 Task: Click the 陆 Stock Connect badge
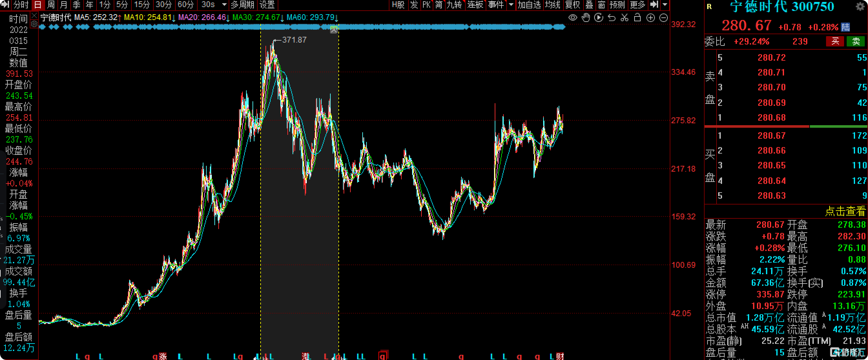click(845, 27)
